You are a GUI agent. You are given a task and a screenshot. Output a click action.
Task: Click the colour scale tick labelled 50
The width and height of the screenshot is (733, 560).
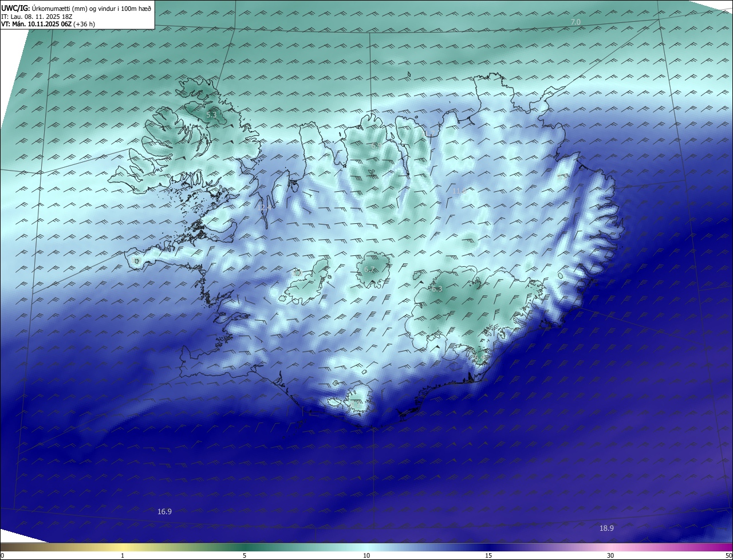(728, 555)
